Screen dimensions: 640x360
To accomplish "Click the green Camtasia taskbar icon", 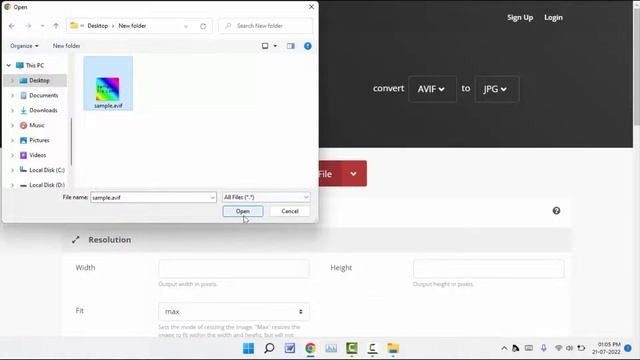I will 351,348.
